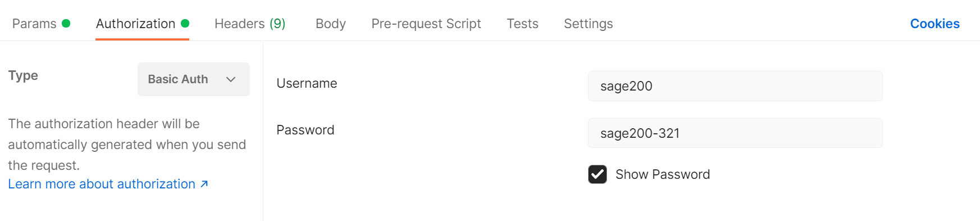Click the Show Password label
980x221 pixels.
coord(663,174)
